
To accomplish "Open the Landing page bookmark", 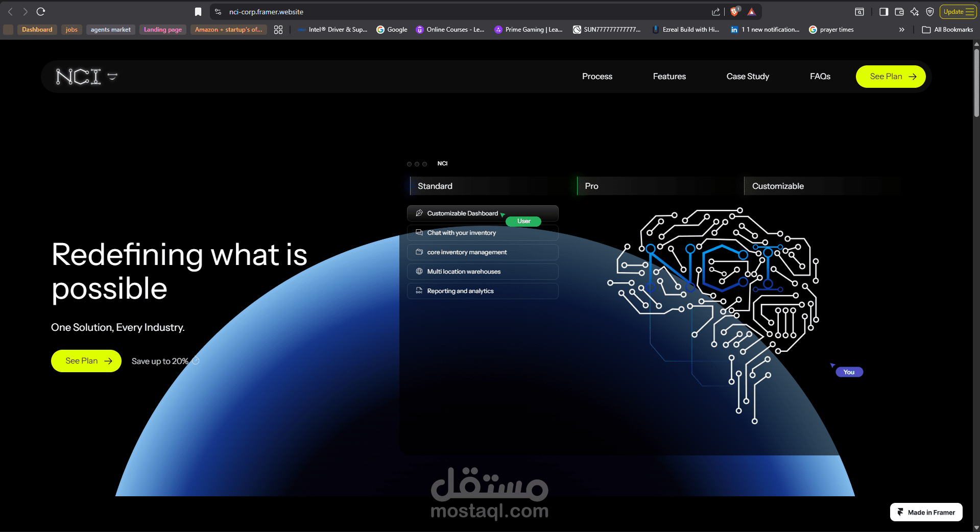I will [162, 30].
